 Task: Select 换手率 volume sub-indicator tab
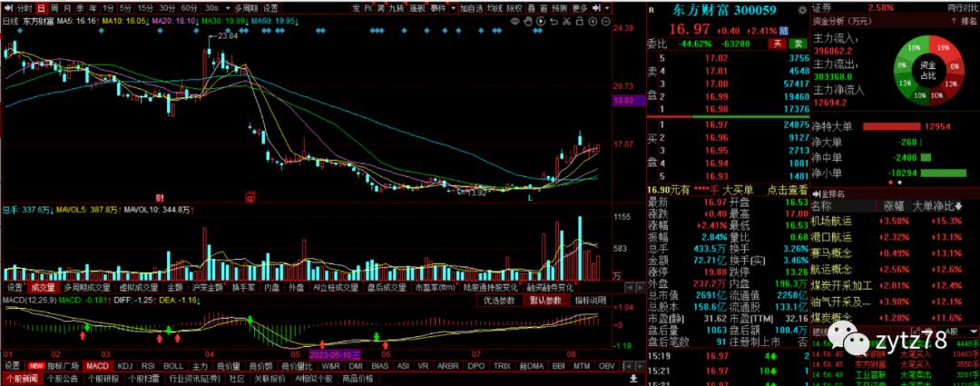tap(244, 288)
